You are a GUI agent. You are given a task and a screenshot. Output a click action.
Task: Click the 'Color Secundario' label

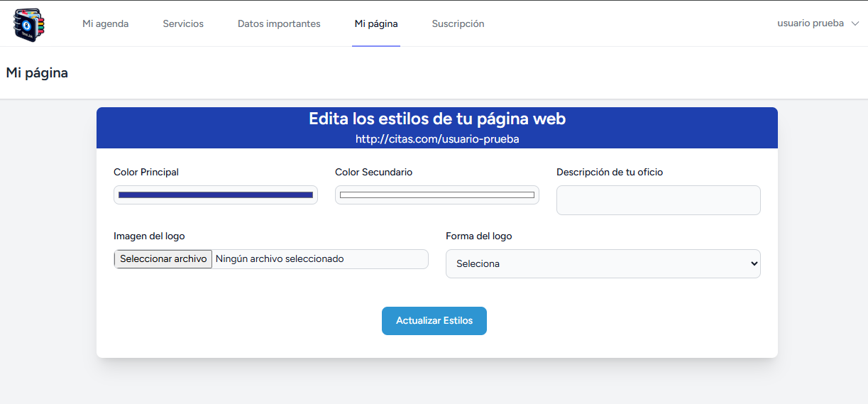(x=373, y=173)
